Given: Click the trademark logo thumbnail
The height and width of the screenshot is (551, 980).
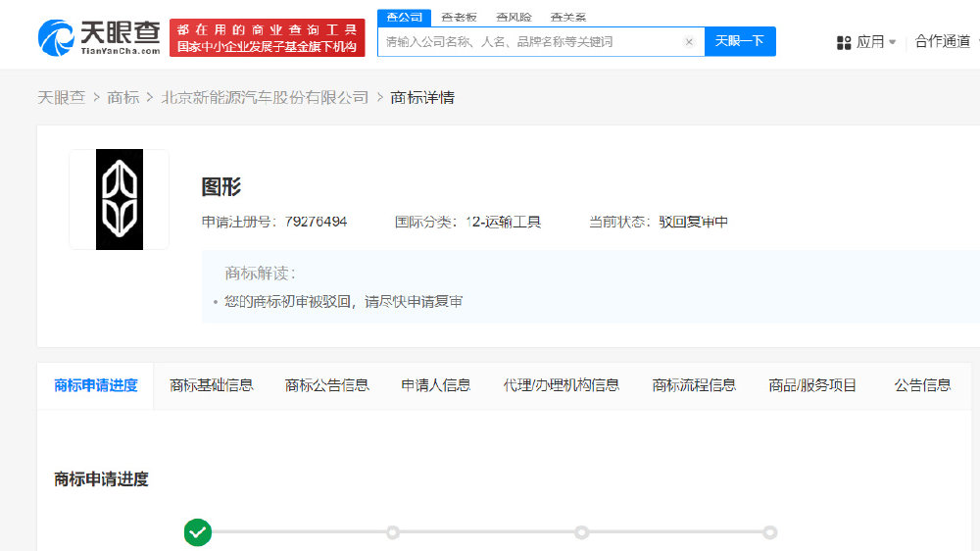Looking at the screenshot, I should 120,199.
